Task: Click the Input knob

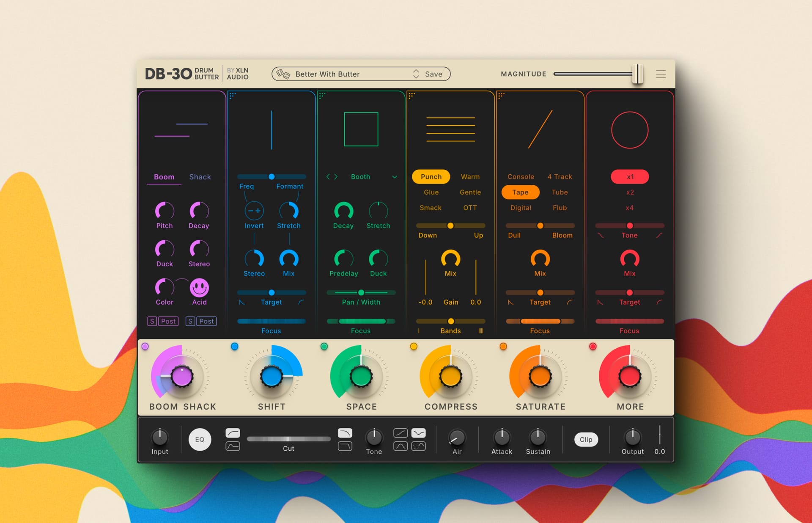Action: click(160, 437)
